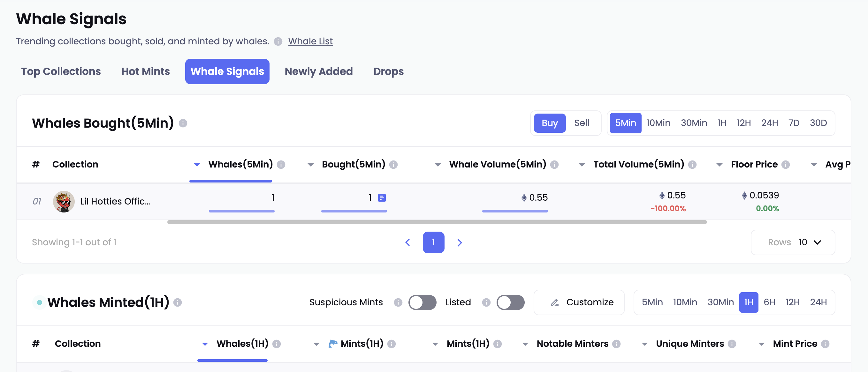Sort by Notable Minters column arrow
This screenshot has width=868, height=372.
pyautogui.click(x=525, y=344)
